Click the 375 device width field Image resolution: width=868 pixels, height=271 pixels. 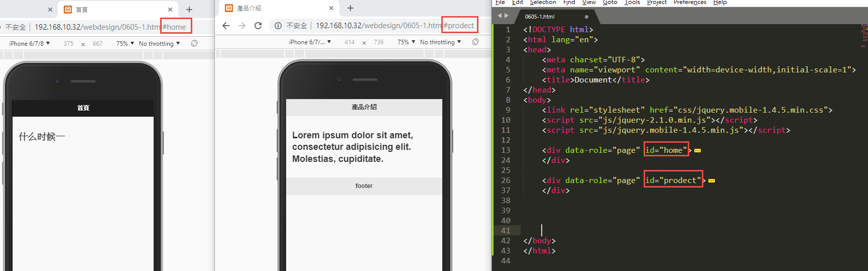coord(68,44)
